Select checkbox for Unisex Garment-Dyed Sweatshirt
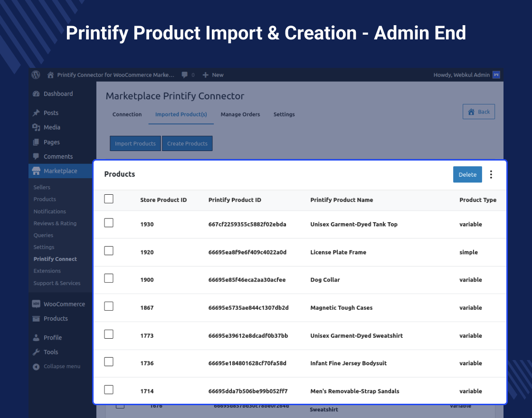Screen dimensions: 532x418 pos(109,334)
